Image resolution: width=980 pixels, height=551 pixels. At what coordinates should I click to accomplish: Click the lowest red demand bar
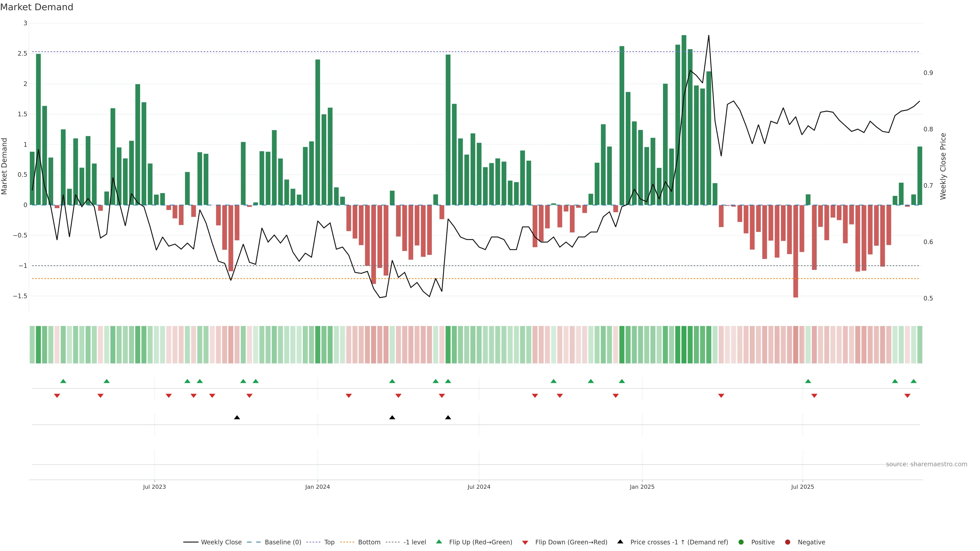(795, 251)
